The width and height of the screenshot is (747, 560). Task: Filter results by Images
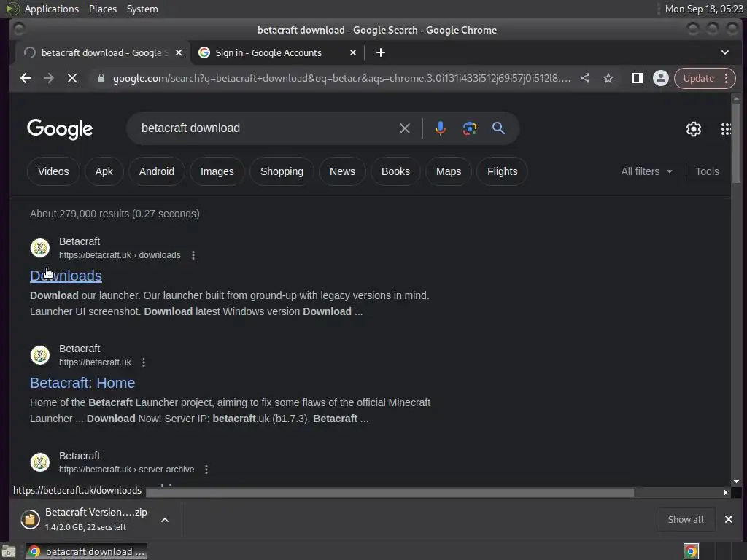pos(217,171)
